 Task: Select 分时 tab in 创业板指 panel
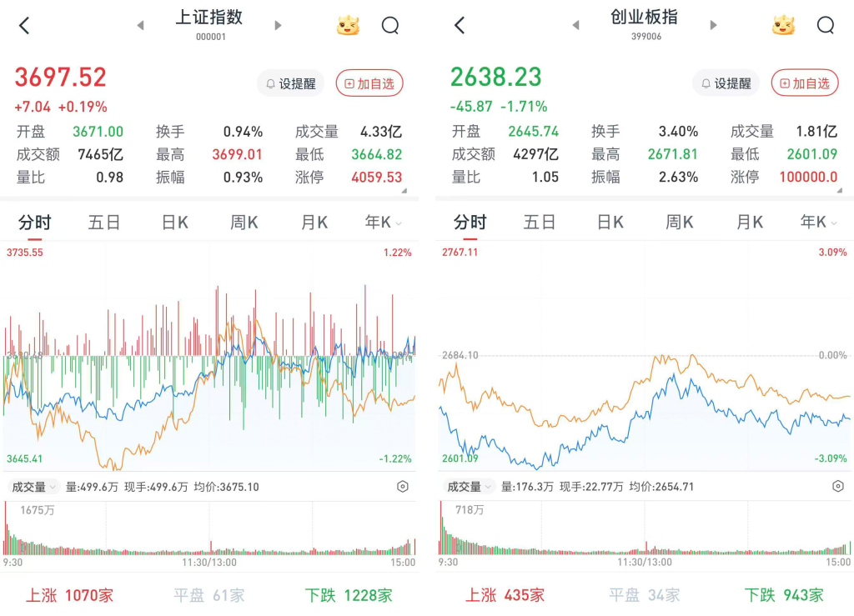470,222
